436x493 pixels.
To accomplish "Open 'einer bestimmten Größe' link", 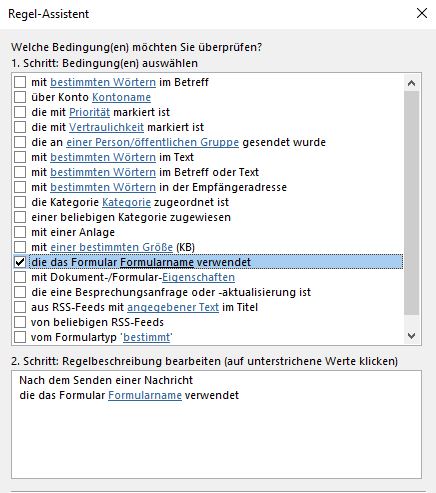I will [x=111, y=247].
